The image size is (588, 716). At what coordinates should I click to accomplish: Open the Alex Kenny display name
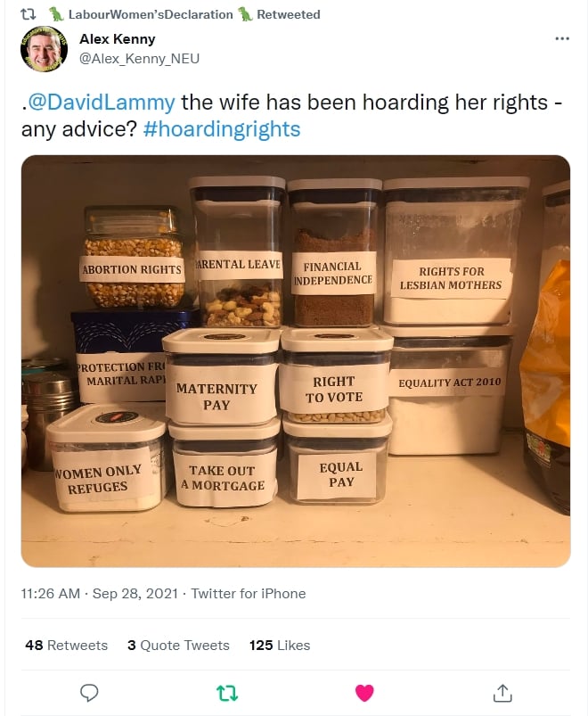[118, 39]
